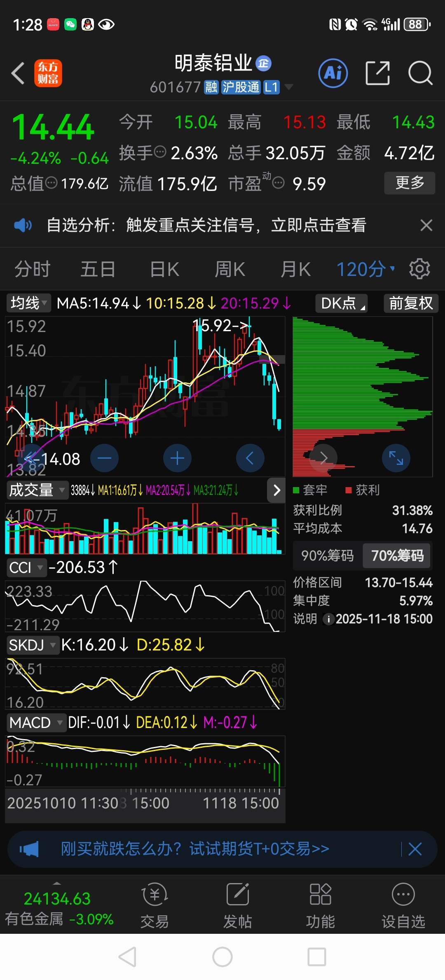Open 自选分析 signal message text
445x980 pixels.
click(x=206, y=225)
